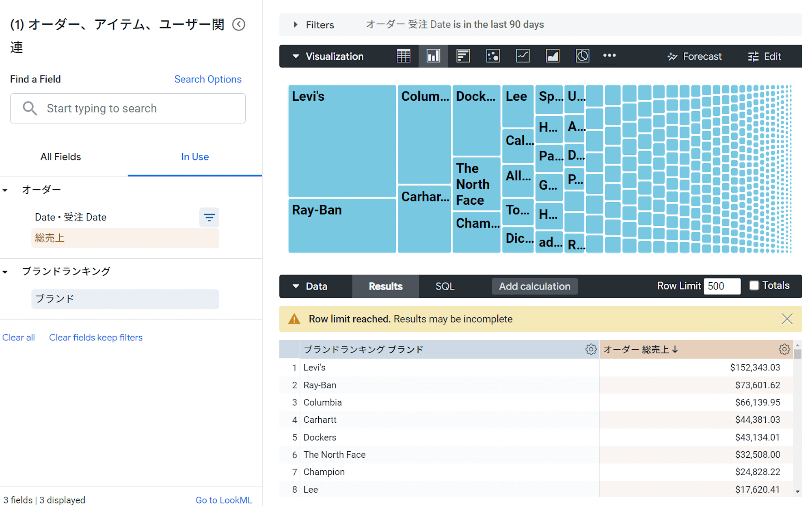Viewport: 812px width, 506px height.
Task: Click The North Face treemap block
Action: (476, 184)
